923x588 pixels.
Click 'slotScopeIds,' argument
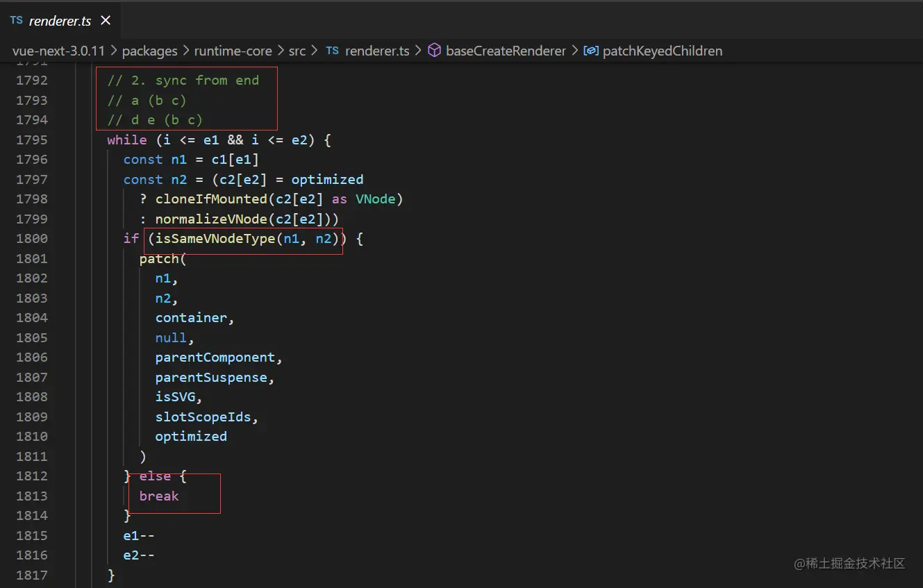tap(207, 417)
